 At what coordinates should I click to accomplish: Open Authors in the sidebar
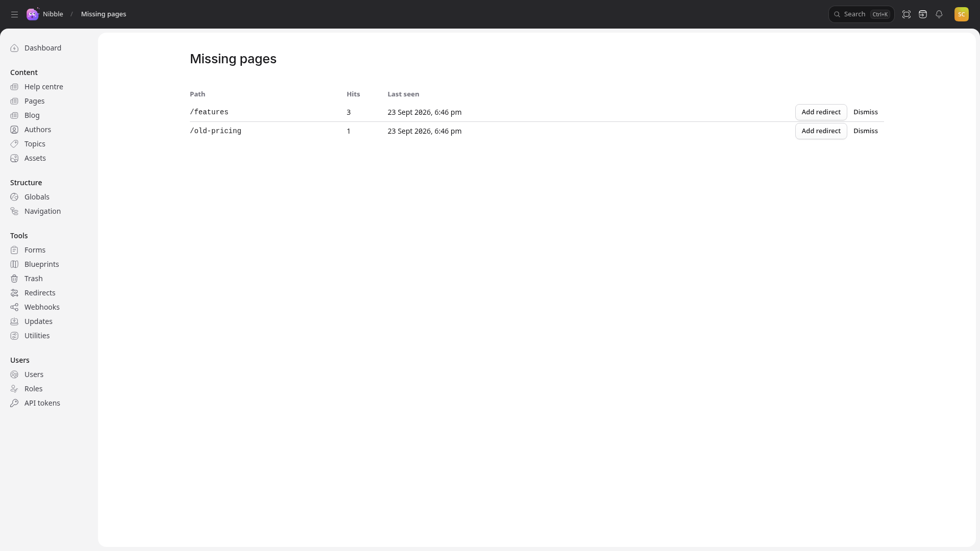pos(38,130)
